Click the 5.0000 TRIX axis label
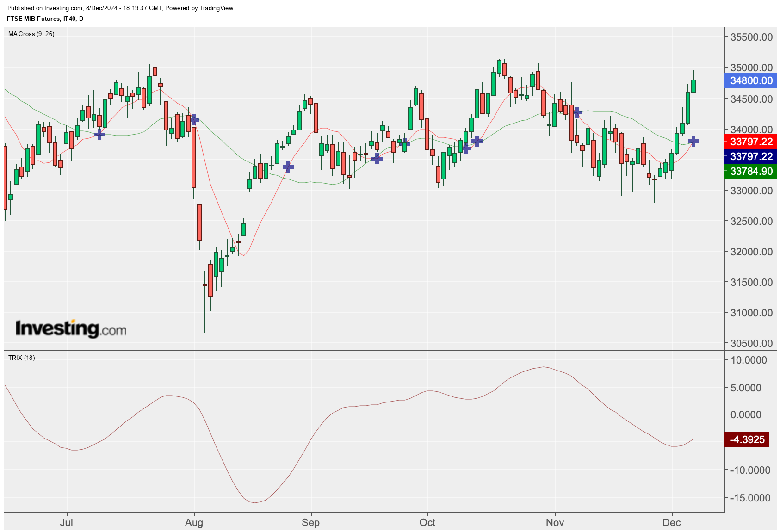 pos(746,388)
